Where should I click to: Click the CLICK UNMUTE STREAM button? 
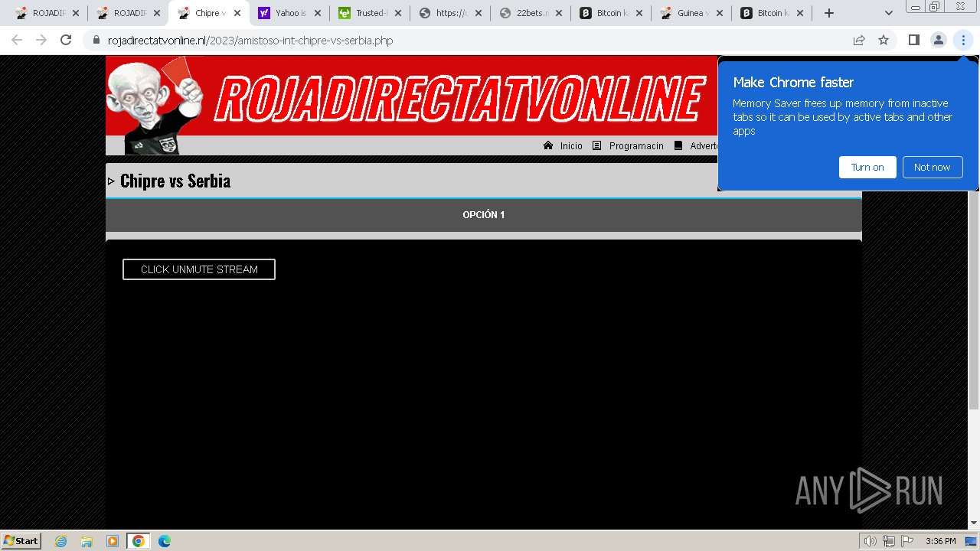pyautogui.click(x=199, y=269)
